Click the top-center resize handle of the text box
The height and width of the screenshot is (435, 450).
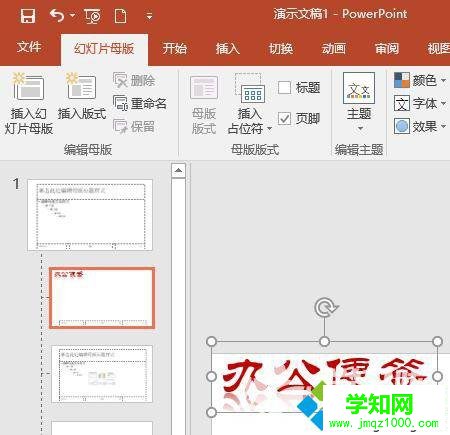(x=325, y=341)
